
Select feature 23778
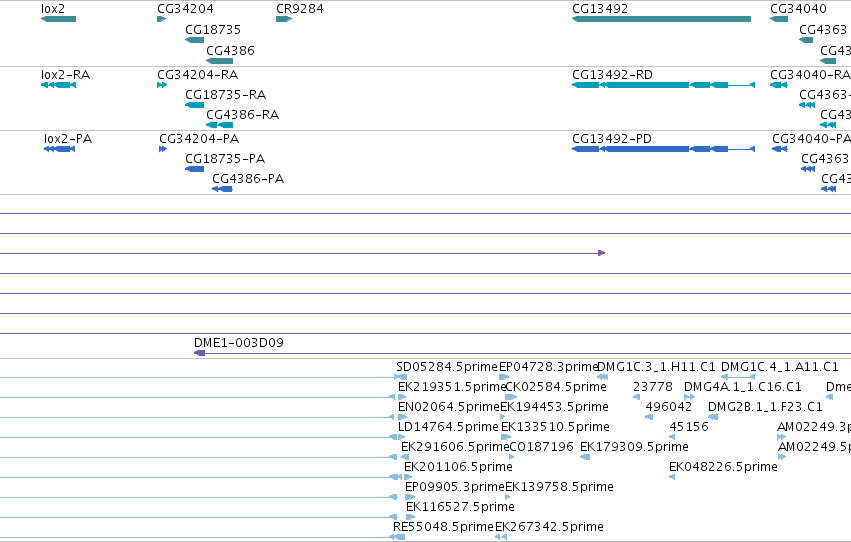click(636, 397)
